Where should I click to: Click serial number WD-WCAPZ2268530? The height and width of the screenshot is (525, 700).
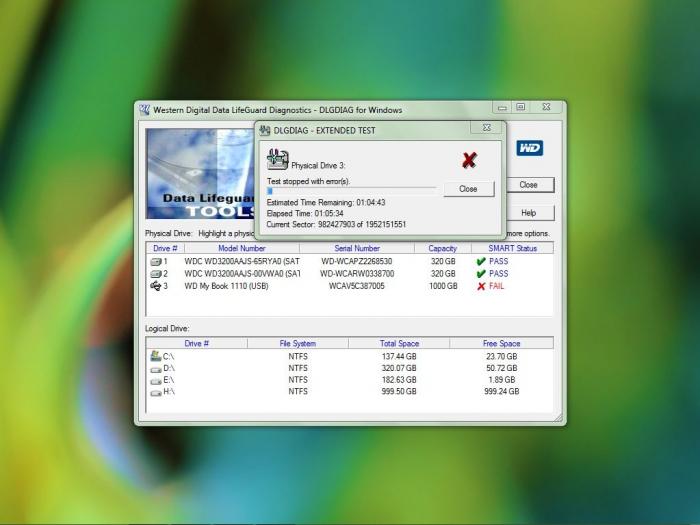[x=356, y=262]
